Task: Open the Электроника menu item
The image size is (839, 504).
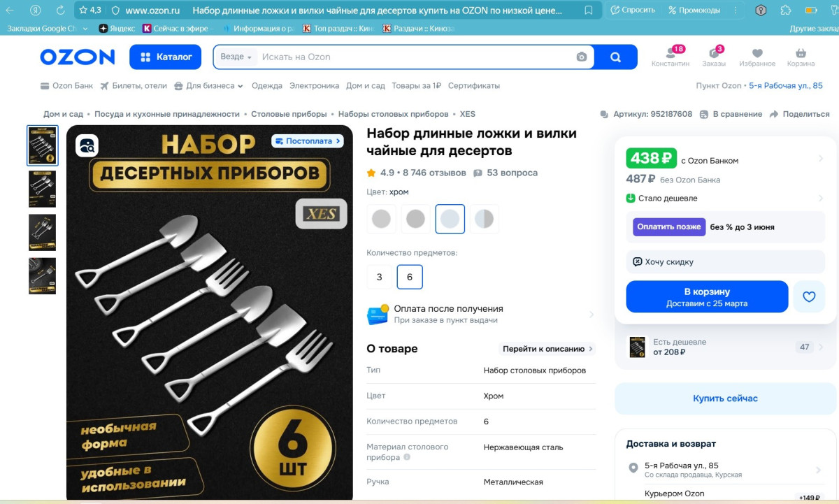Action: click(x=314, y=86)
